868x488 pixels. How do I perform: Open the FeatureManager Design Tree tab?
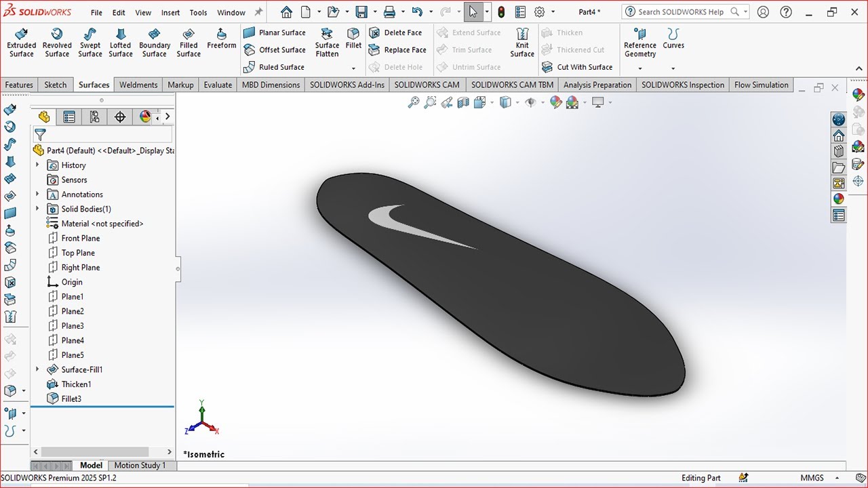(44, 117)
